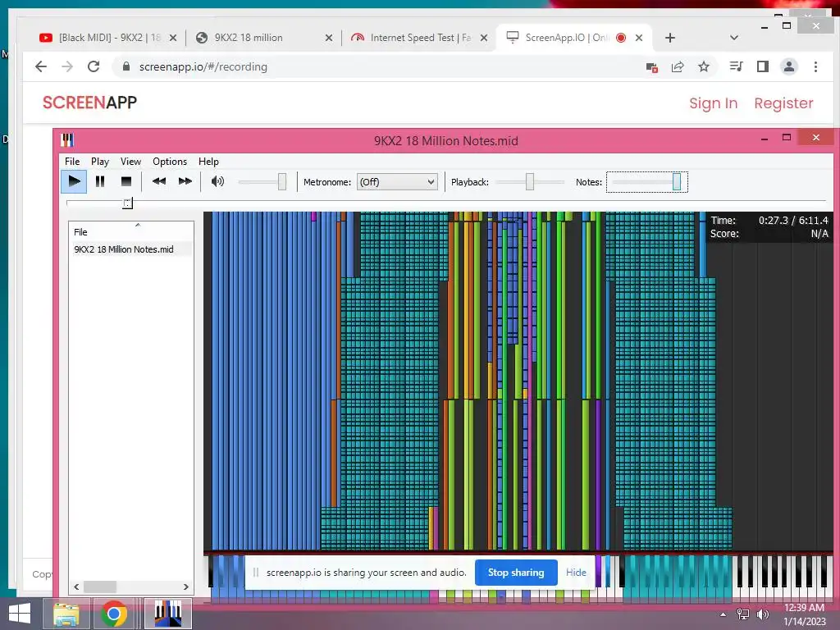Click the song position seek bar thumb

[x=127, y=203]
